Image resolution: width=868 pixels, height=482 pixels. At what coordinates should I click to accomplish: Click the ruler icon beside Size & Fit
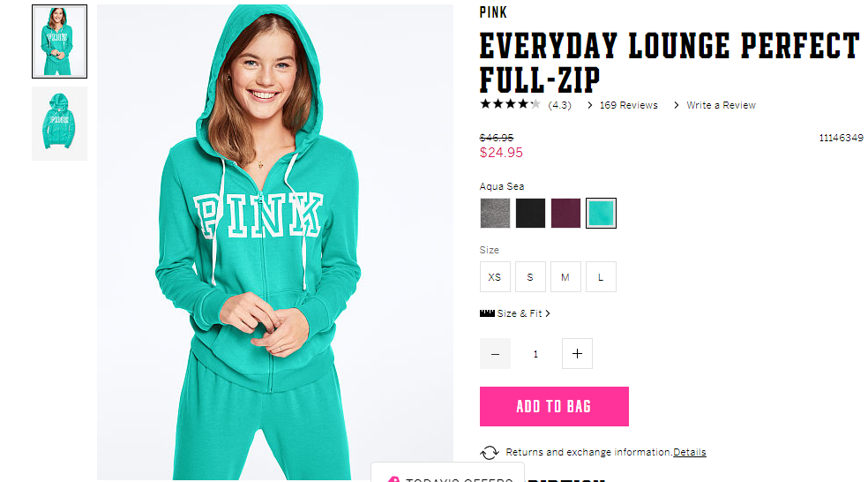pyautogui.click(x=487, y=313)
